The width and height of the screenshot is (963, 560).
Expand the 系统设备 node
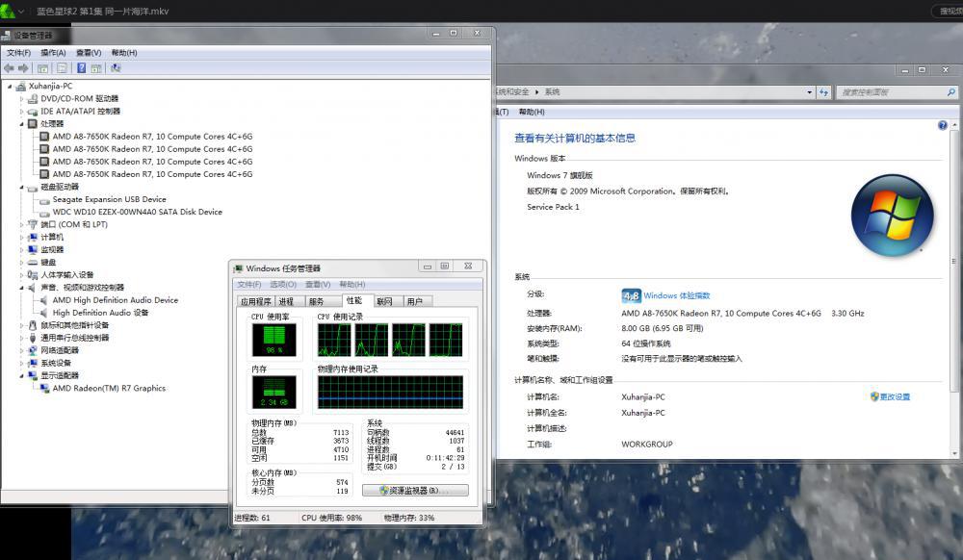tap(21, 363)
